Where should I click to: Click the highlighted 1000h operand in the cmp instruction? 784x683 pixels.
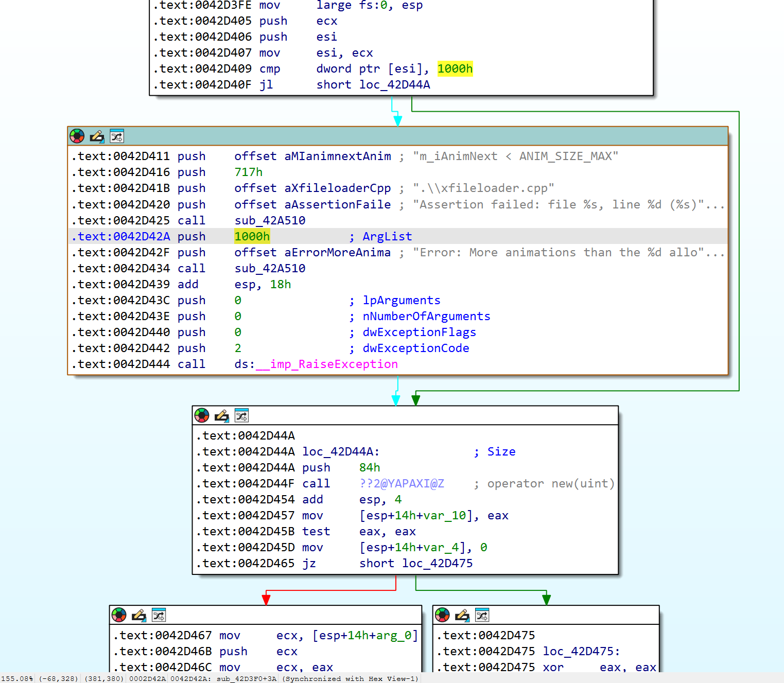point(455,69)
